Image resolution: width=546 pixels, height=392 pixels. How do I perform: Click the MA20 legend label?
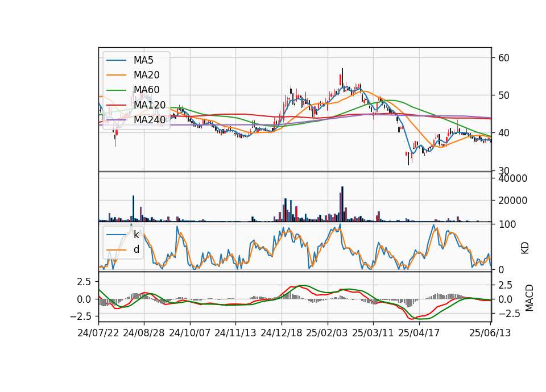pyautogui.click(x=146, y=75)
